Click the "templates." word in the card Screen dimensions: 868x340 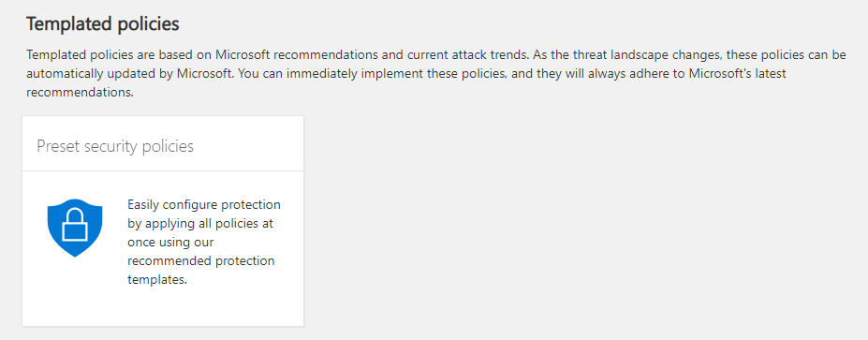157,280
